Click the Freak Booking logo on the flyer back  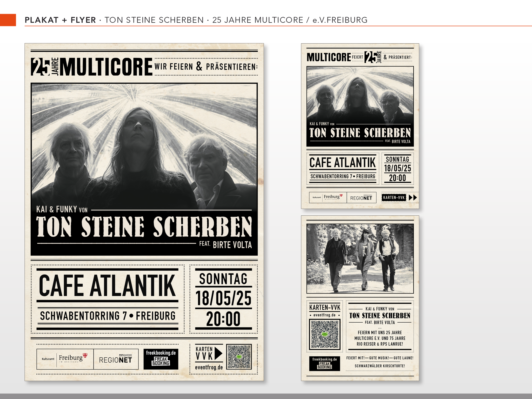pos(324,363)
